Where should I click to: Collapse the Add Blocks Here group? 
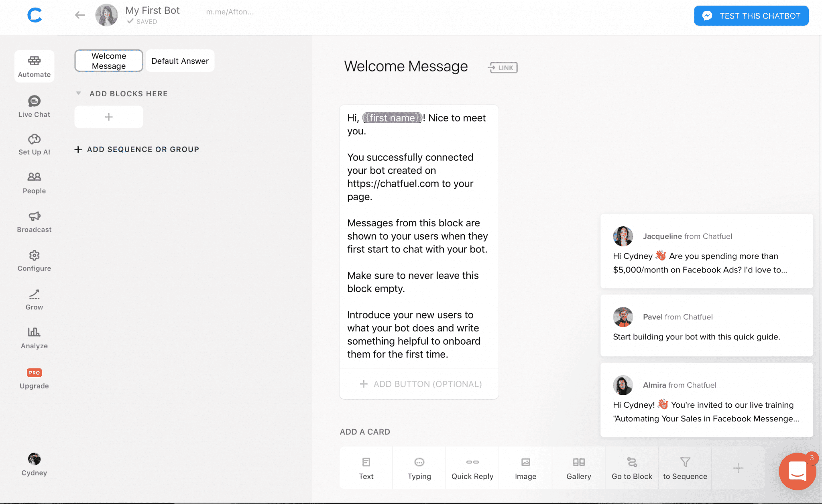(x=79, y=93)
